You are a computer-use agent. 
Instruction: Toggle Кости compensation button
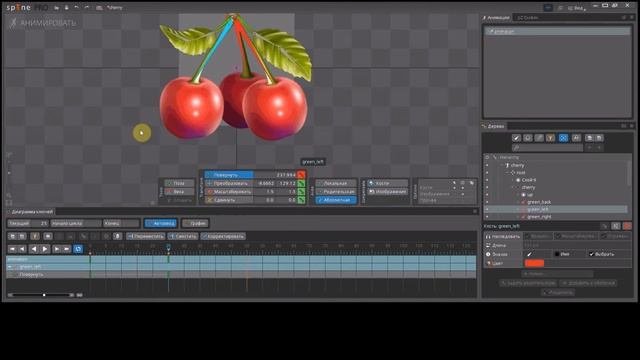coord(387,183)
